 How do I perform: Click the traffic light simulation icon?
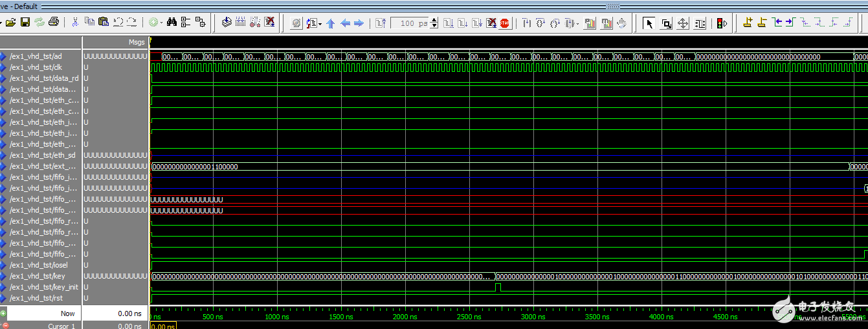(721, 23)
